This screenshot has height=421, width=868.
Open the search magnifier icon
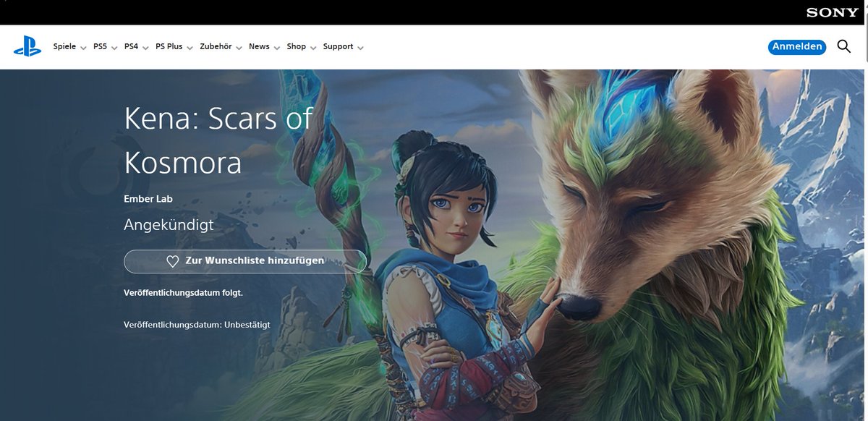point(843,46)
